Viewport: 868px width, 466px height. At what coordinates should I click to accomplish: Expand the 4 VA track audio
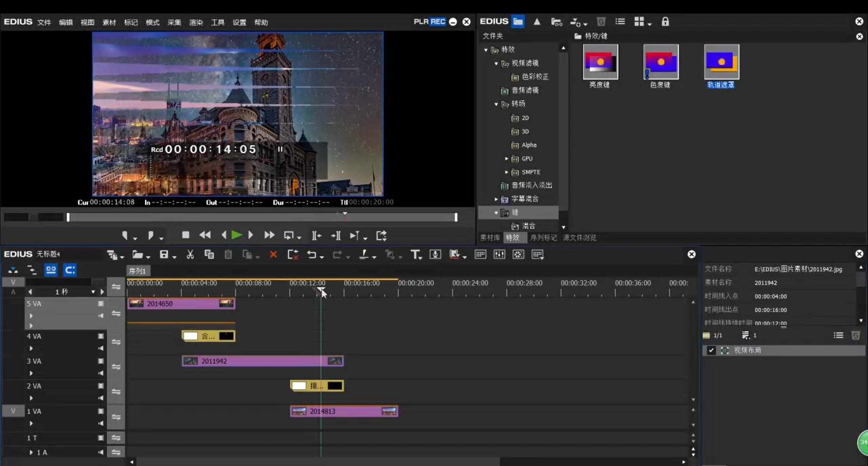31,348
